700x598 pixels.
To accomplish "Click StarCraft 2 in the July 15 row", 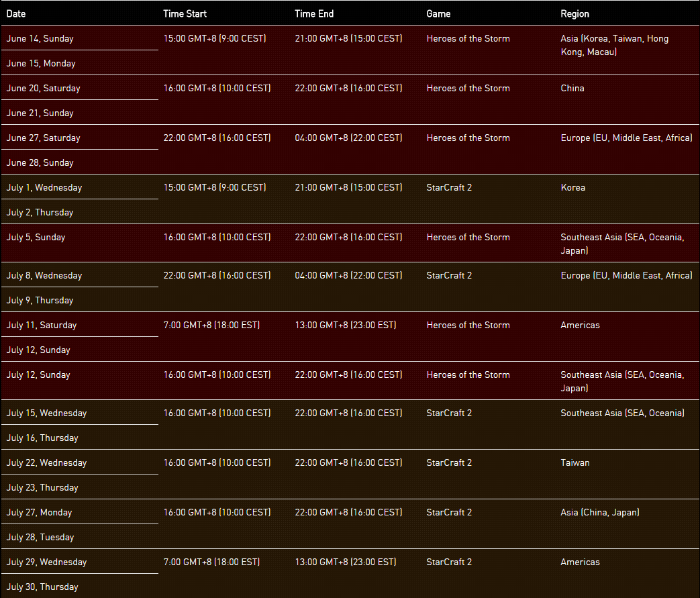I will [449, 413].
